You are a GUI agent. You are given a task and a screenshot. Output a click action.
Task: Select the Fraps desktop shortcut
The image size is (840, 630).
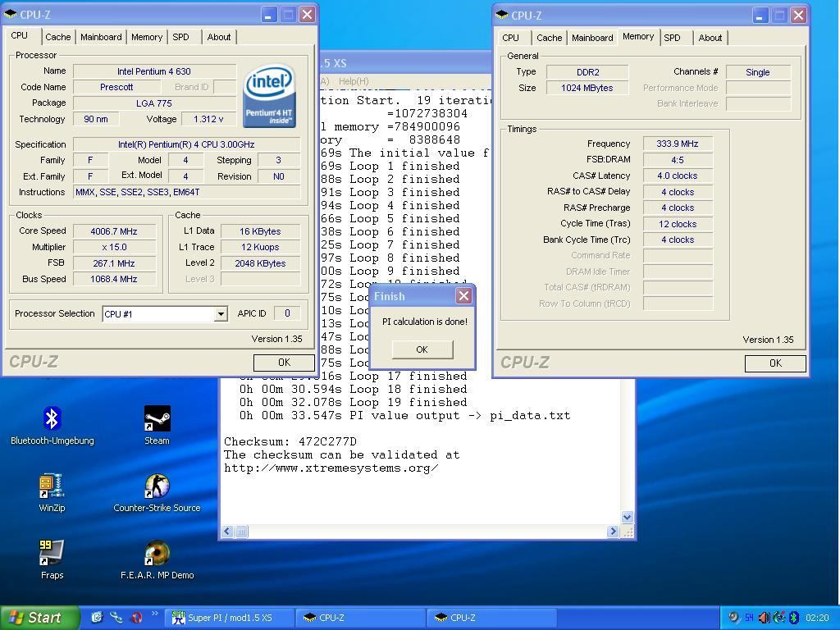tap(52, 559)
